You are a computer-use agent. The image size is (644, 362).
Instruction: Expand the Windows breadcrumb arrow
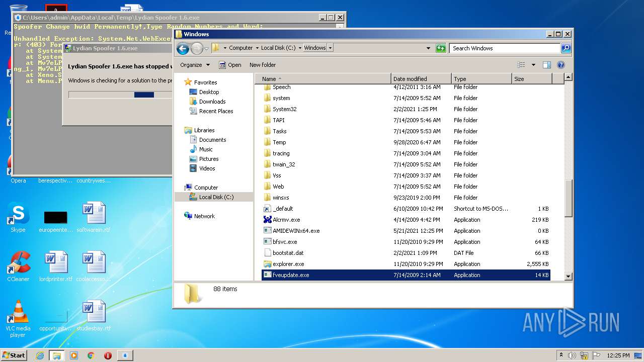coord(331,48)
